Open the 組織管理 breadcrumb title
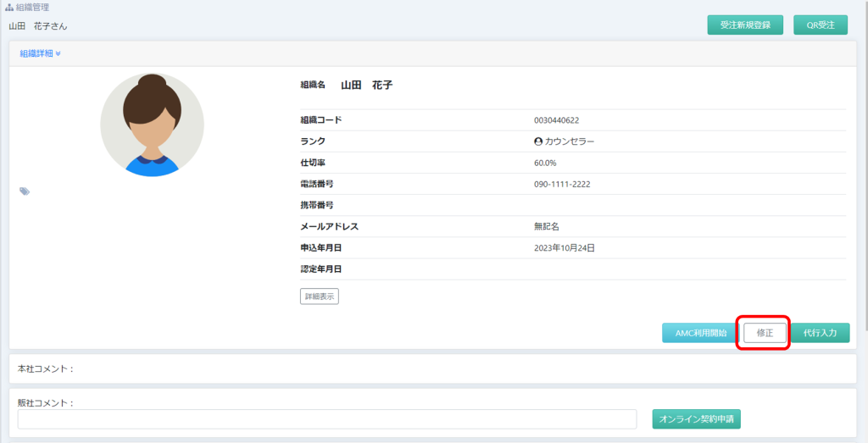This screenshot has height=443, width=868. [34, 8]
